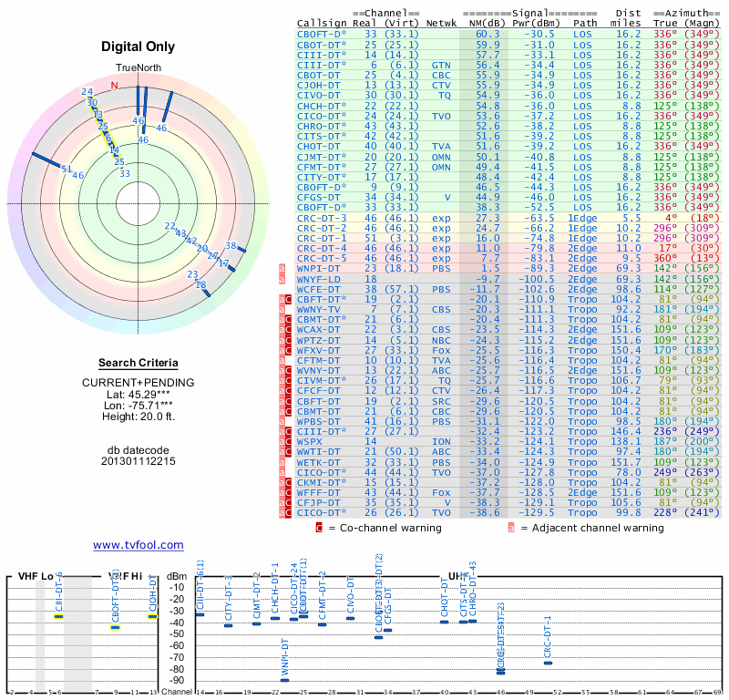Click the Lat: 45.29*** value
The width and height of the screenshot is (729, 700).
(139, 395)
